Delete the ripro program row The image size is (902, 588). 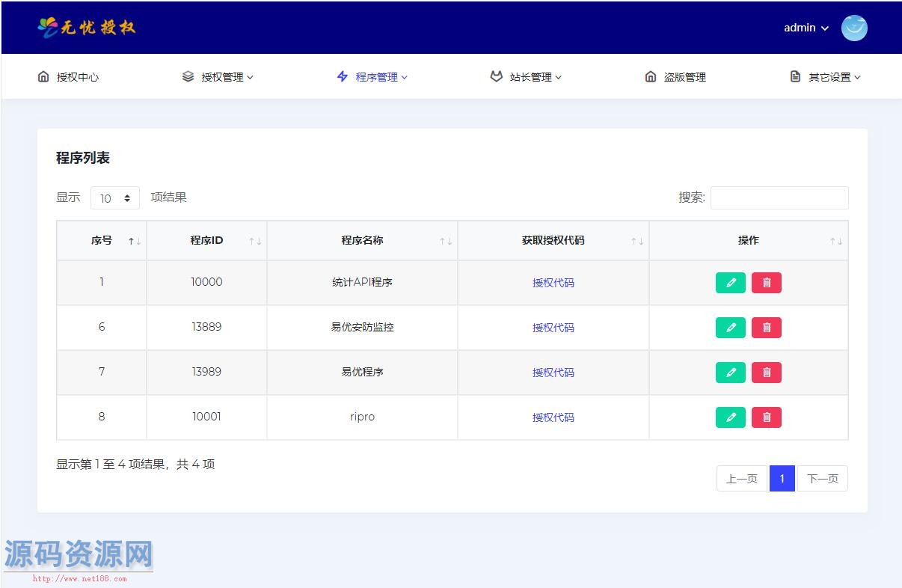click(767, 417)
